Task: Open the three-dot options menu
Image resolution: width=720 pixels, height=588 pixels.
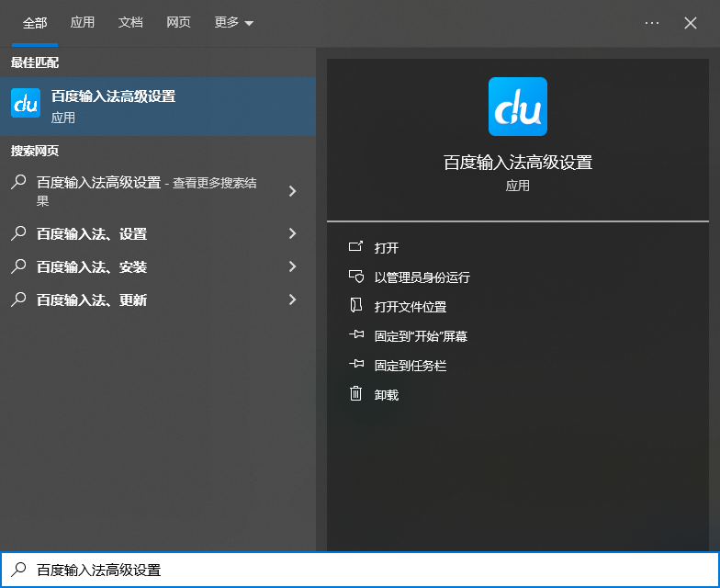Action: [652, 22]
